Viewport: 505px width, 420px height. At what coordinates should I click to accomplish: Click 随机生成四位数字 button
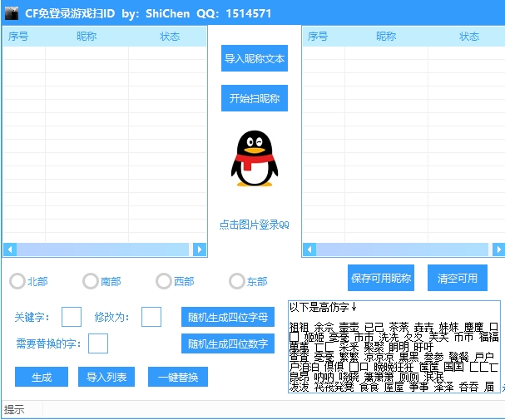(227, 343)
